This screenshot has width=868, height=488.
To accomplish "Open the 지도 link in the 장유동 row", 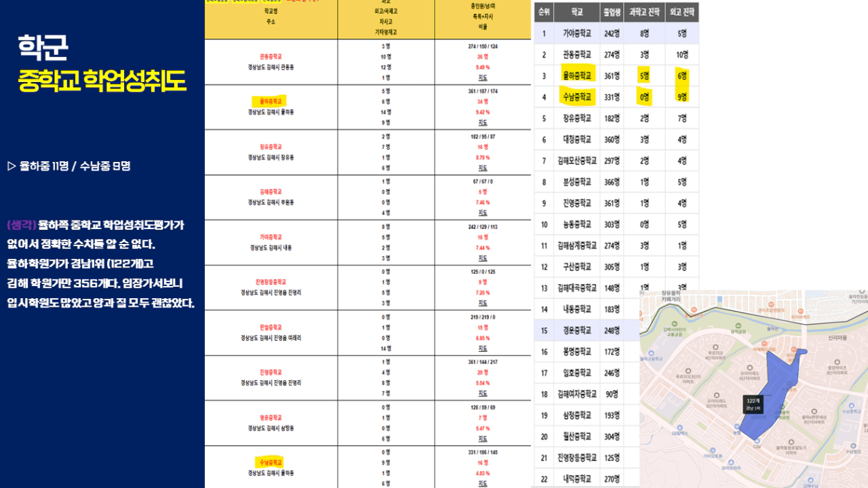I will pos(483,168).
